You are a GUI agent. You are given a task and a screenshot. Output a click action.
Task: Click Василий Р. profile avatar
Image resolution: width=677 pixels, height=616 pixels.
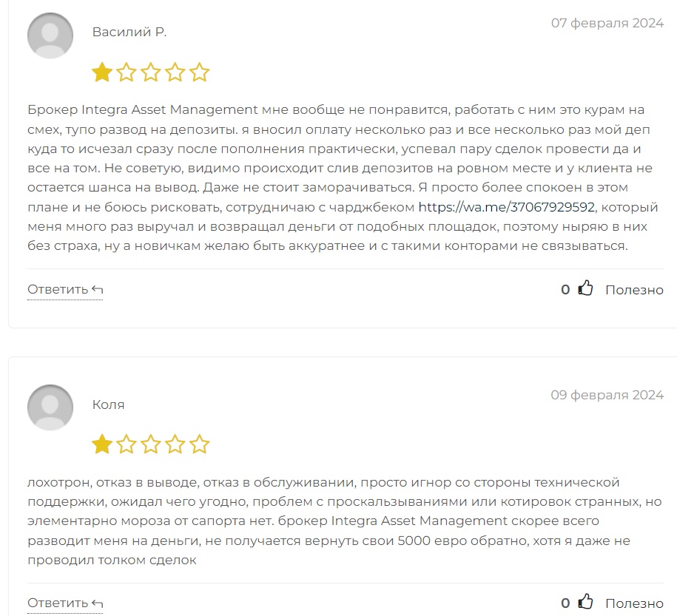[50, 35]
